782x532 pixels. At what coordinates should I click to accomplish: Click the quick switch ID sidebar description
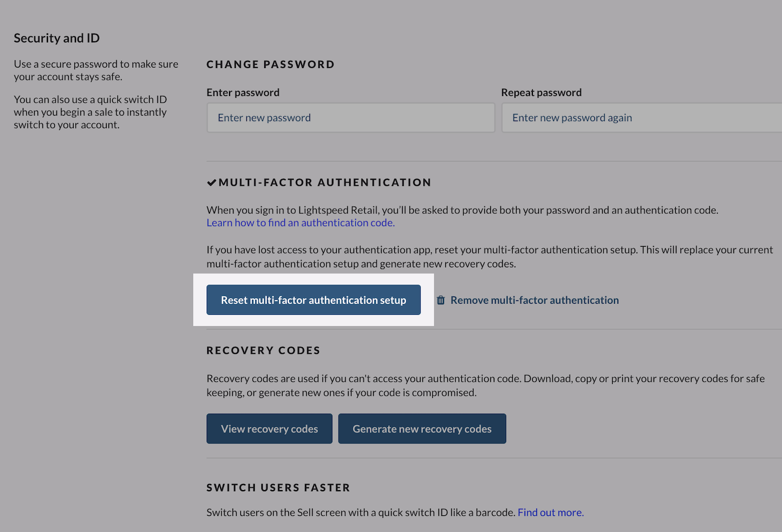point(90,112)
